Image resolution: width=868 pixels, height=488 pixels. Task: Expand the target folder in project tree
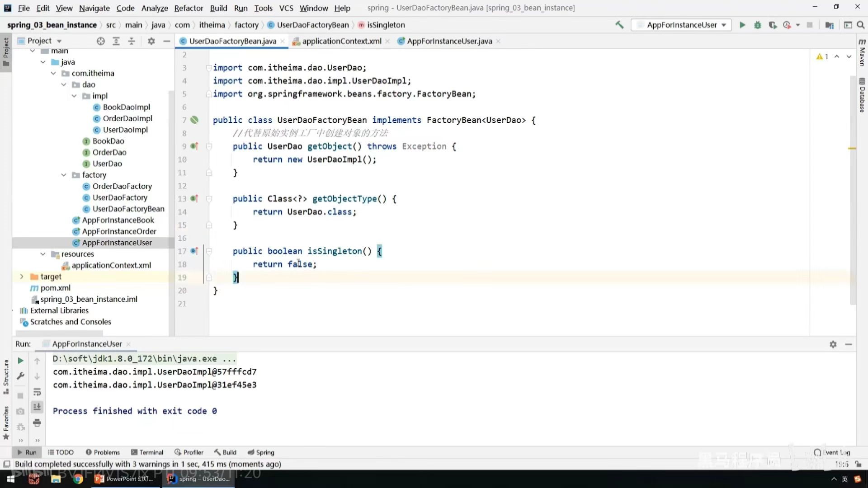pos(22,277)
